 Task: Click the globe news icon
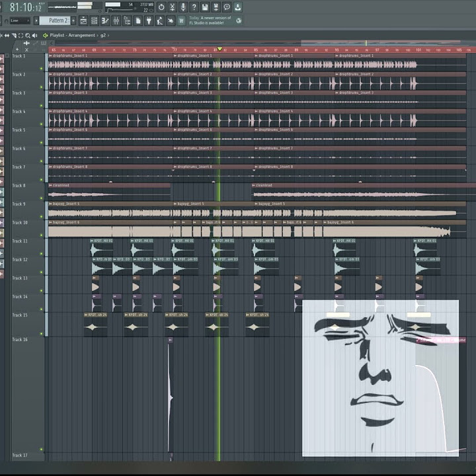(x=239, y=20)
